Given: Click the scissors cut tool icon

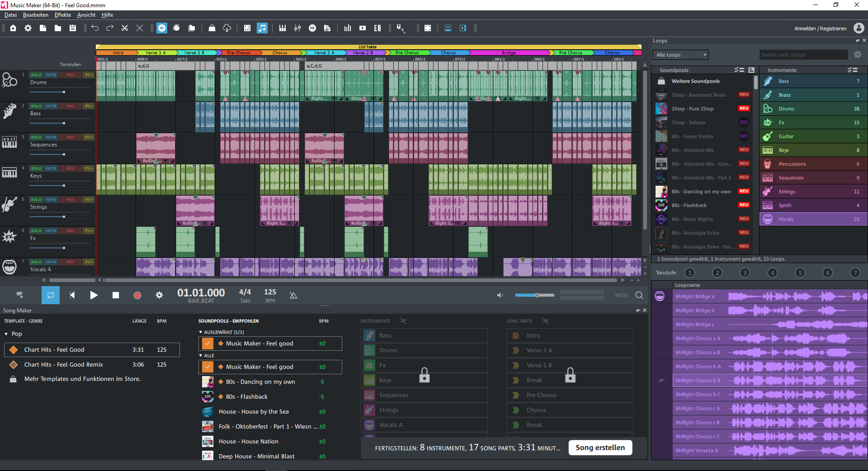Looking at the screenshot, I should point(125,28).
